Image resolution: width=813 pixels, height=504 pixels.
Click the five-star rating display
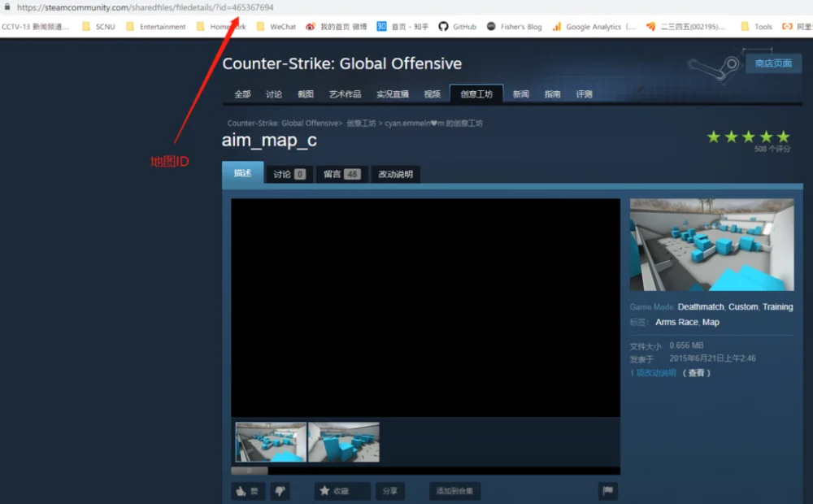(x=749, y=137)
